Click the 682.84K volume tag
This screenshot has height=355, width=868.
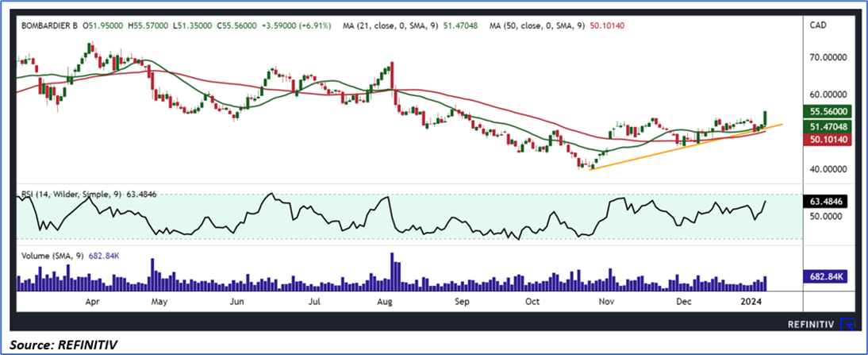pos(827,276)
